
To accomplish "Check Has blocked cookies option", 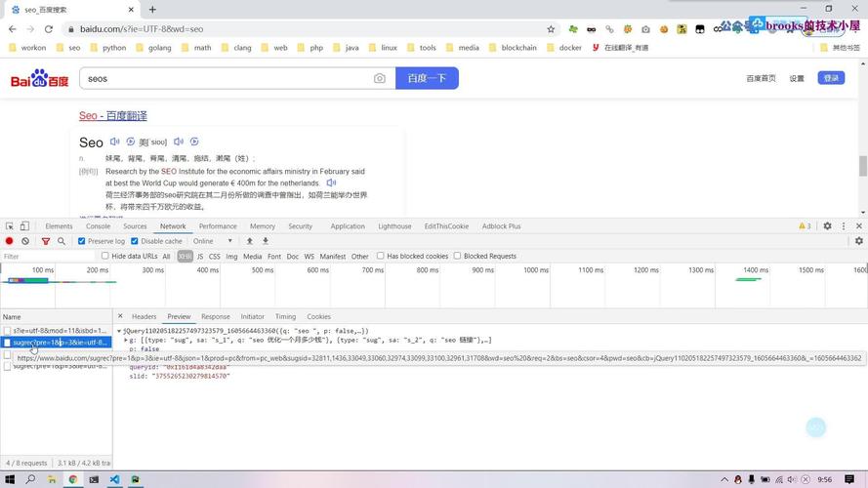I will (381, 256).
